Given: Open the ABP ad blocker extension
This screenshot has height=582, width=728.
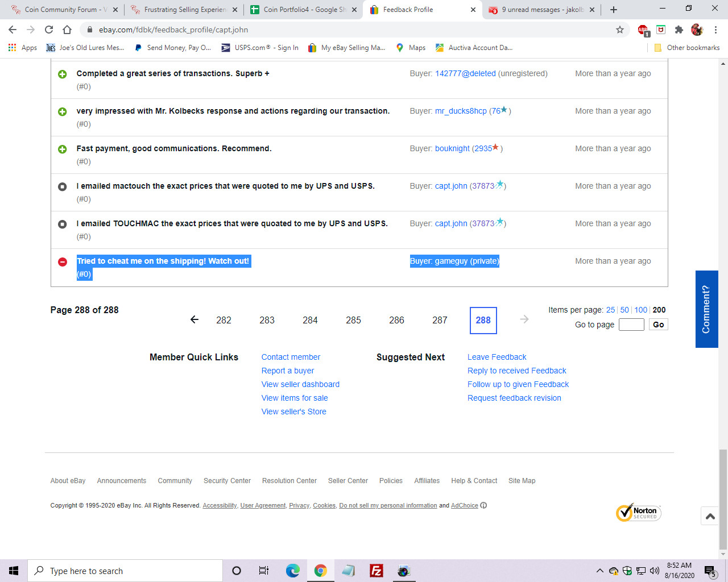Looking at the screenshot, I should [x=643, y=30].
